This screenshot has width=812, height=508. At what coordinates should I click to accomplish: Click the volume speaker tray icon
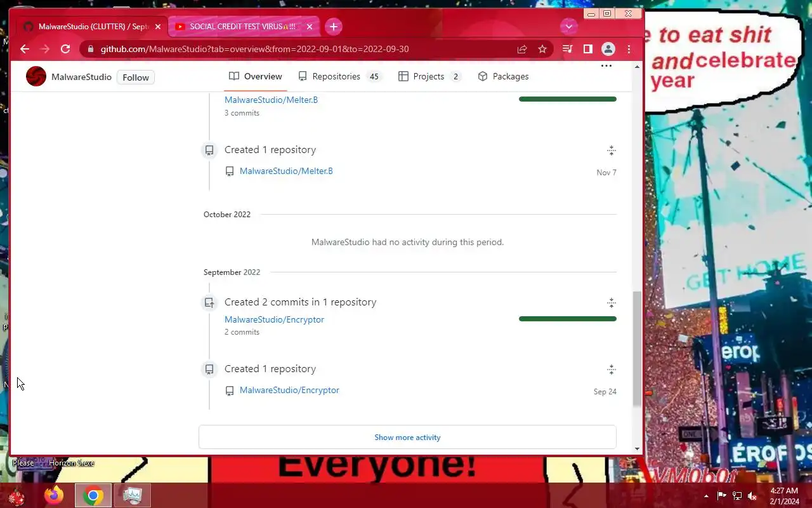752,496
